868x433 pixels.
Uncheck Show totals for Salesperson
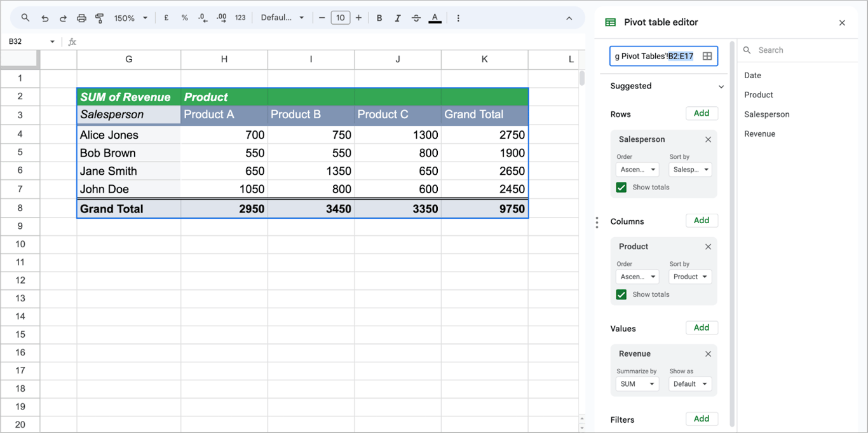pyautogui.click(x=621, y=188)
